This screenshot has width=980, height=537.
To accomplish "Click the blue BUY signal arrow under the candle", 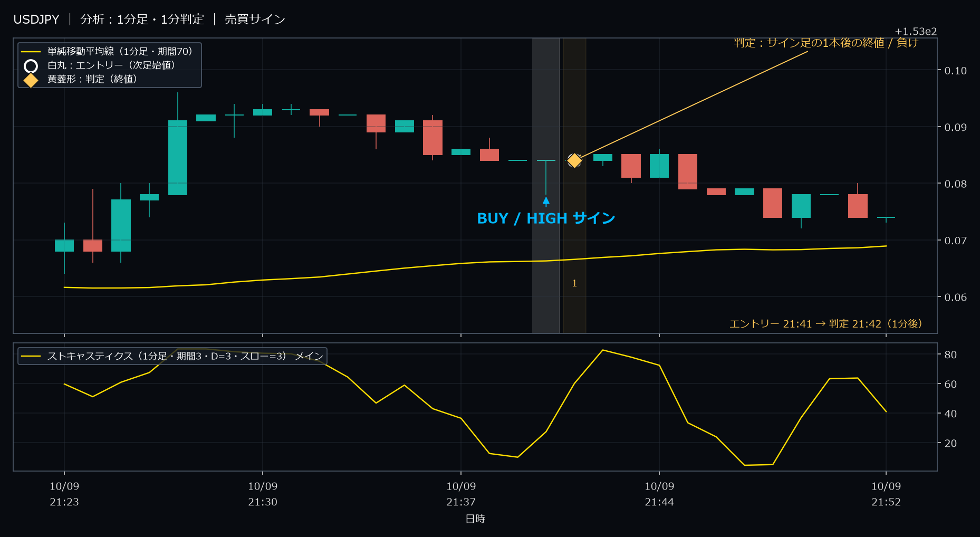I will click(x=546, y=202).
